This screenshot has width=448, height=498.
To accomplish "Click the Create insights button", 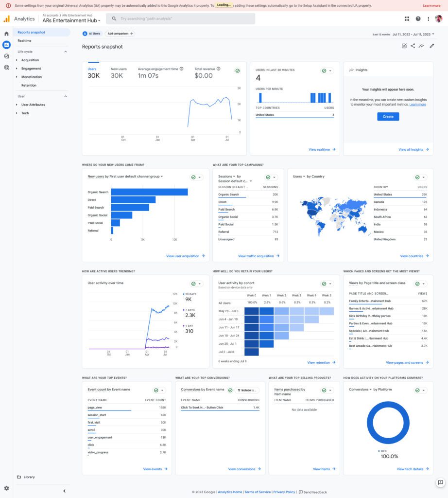I will point(388,117).
